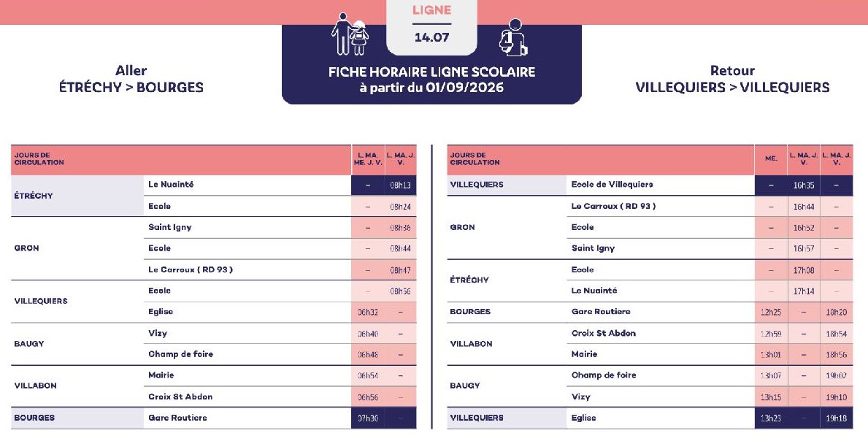
Task: Click the Croix St Abdon stop in Retour table
Action: [x=604, y=333]
